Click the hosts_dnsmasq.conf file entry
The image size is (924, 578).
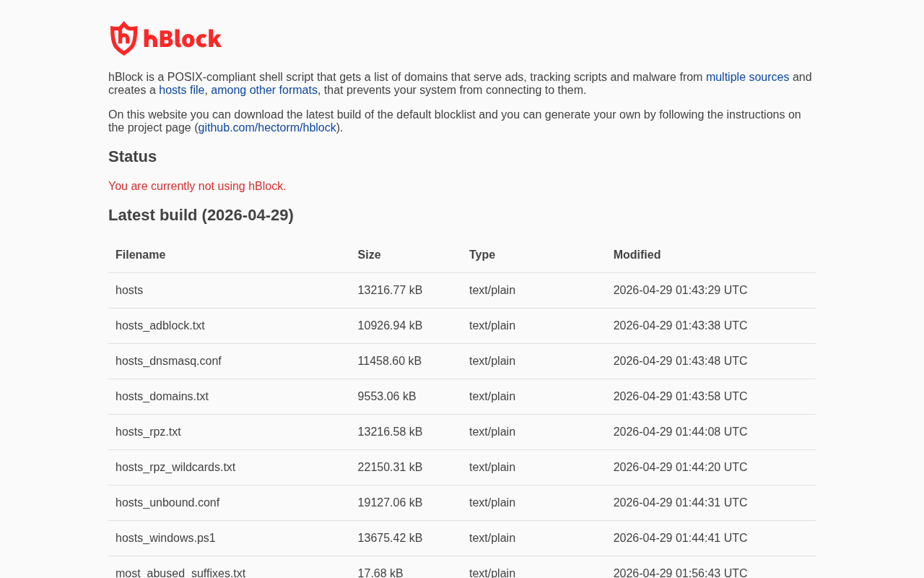168,361
